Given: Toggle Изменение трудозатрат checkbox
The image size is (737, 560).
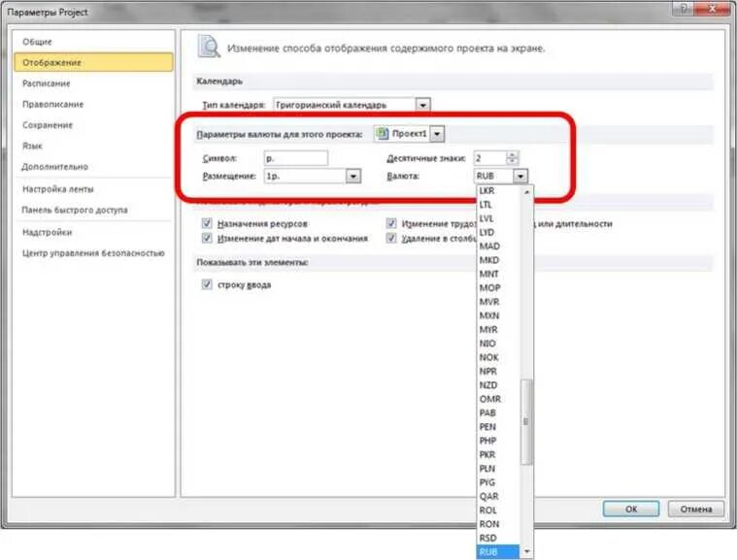Looking at the screenshot, I should click(x=391, y=223).
